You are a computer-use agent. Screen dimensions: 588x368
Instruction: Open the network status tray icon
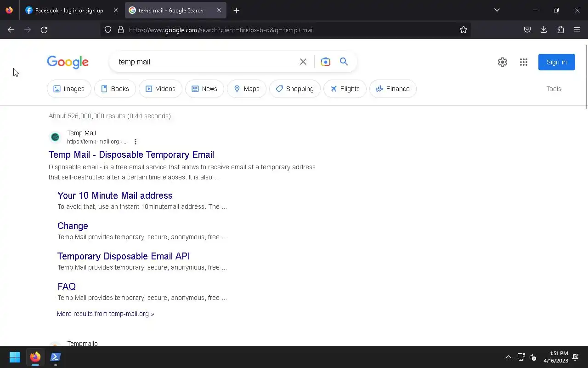[521, 357]
